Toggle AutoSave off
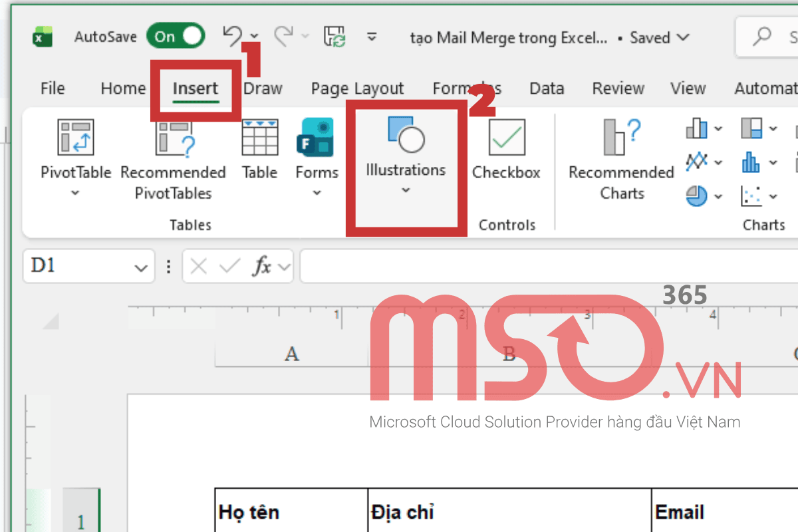Screen dimensions: 798x532 (x=175, y=37)
